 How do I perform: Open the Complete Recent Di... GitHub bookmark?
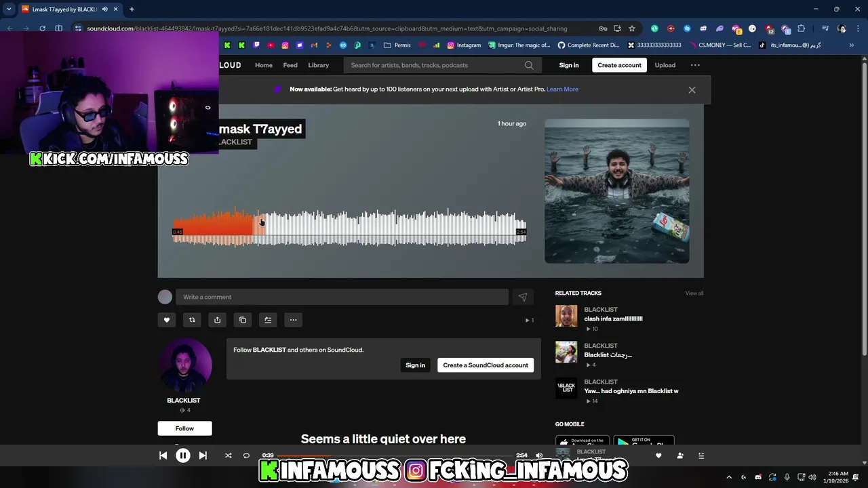pyautogui.click(x=589, y=45)
